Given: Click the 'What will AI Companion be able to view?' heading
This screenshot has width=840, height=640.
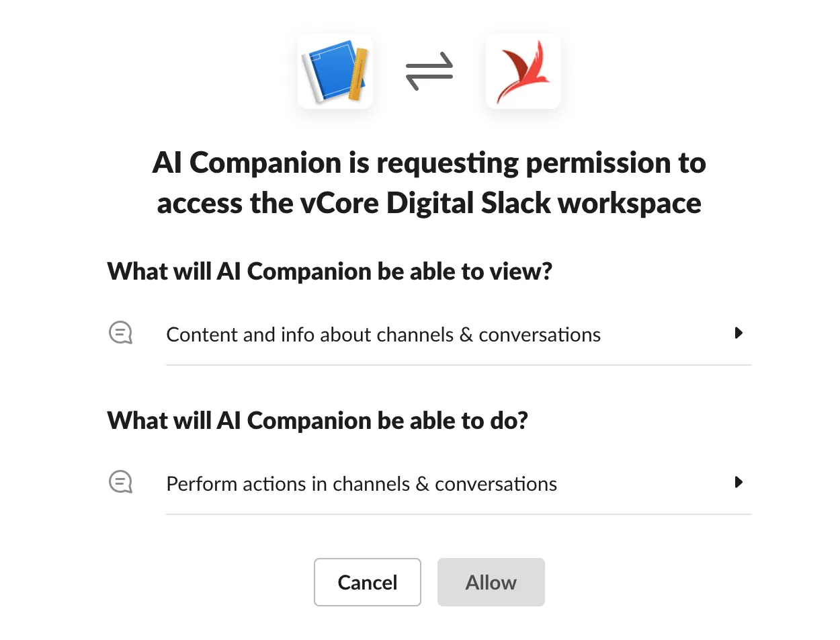Looking at the screenshot, I should tap(329, 271).
